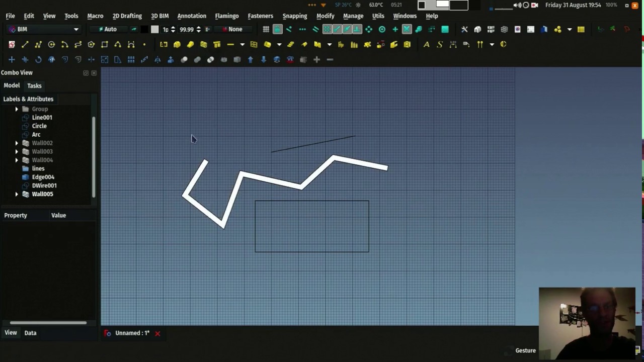Toggle the Snap Lock padlock button
644x362 pixels.
(x=277, y=30)
